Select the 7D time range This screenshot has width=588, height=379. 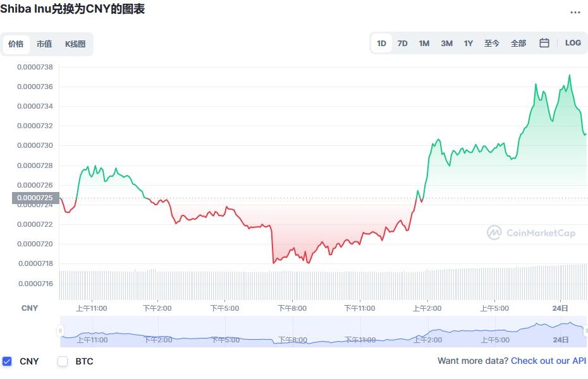[402, 44]
